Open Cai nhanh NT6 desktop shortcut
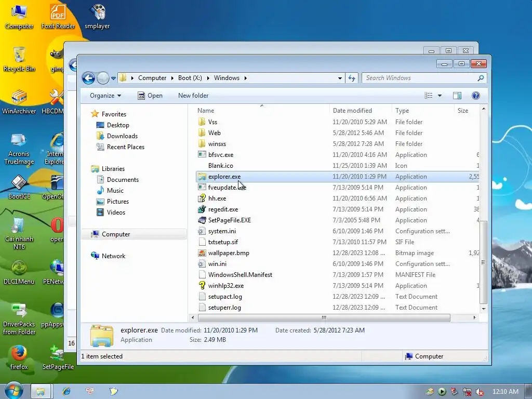The width and height of the screenshot is (532, 399). pyautogui.click(x=19, y=233)
